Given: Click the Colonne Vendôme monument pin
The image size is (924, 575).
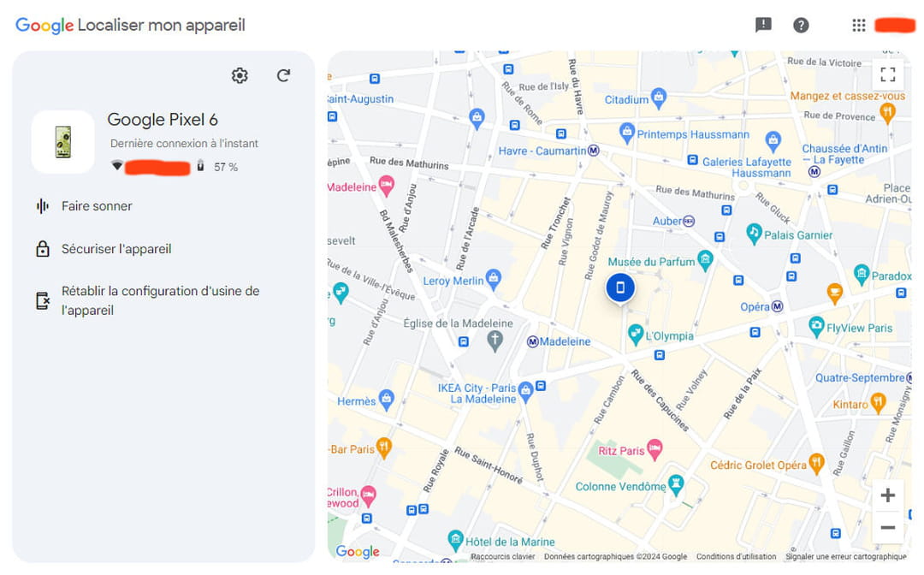Looking at the screenshot, I should (676, 484).
